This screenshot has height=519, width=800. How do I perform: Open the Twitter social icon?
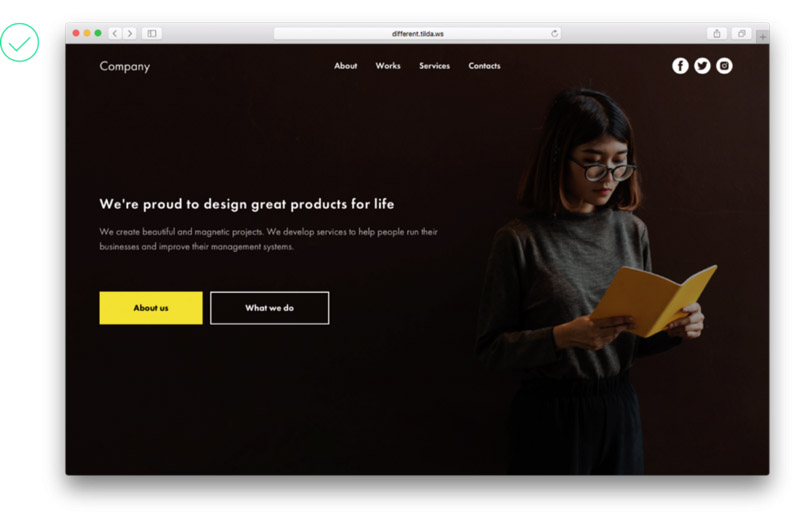pyautogui.click(x=702, y=66)
